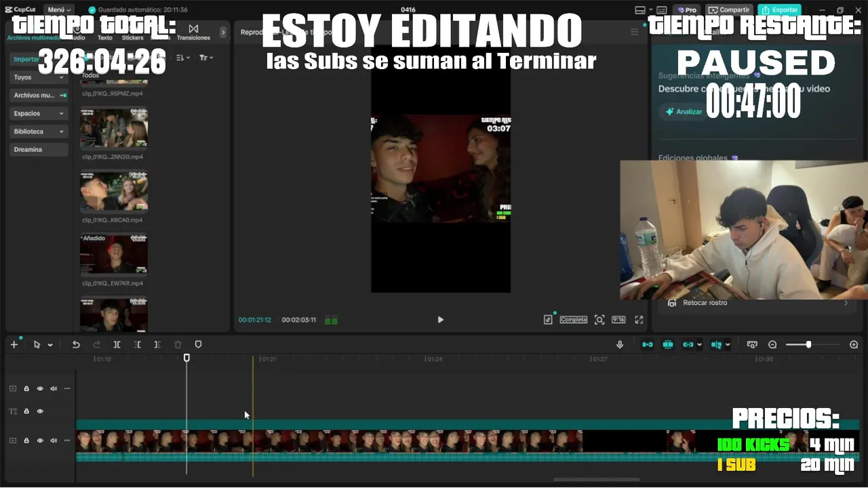Undo the last timeline edit
868x488 pixels.
[76, 344]
